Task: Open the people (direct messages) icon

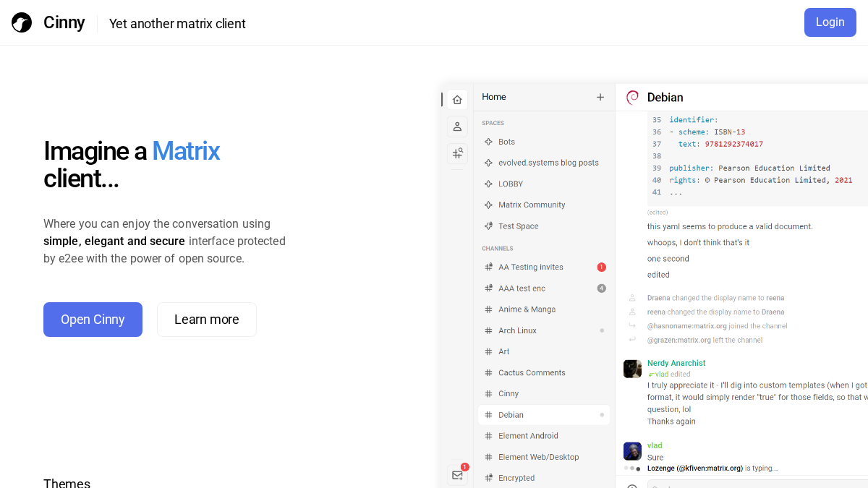Action: coord(457,127)
